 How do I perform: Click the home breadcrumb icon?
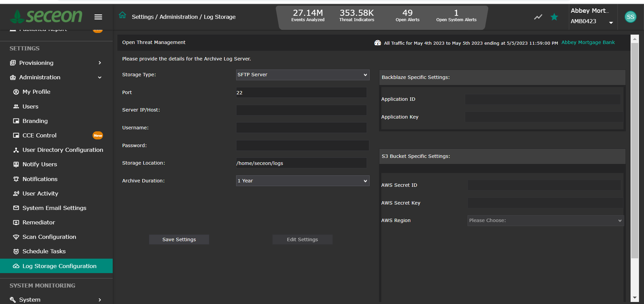click(x=122, y=15)
